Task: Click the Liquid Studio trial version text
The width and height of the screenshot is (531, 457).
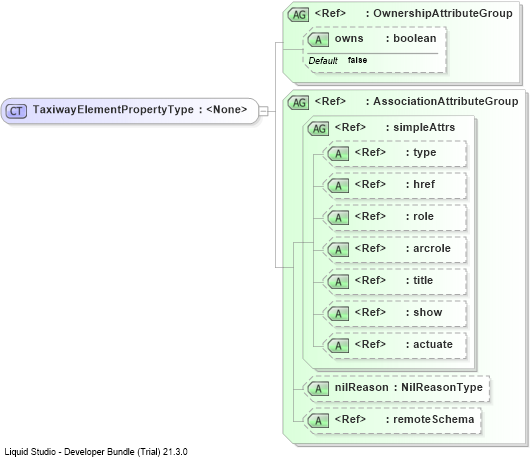Action: click(96, 452)
